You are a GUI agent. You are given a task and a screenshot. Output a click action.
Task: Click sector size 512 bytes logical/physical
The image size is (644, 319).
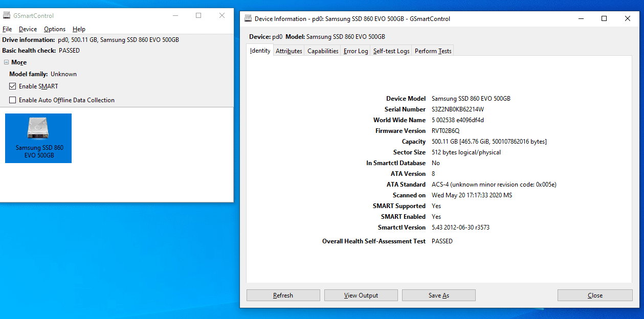pos(466,152)
